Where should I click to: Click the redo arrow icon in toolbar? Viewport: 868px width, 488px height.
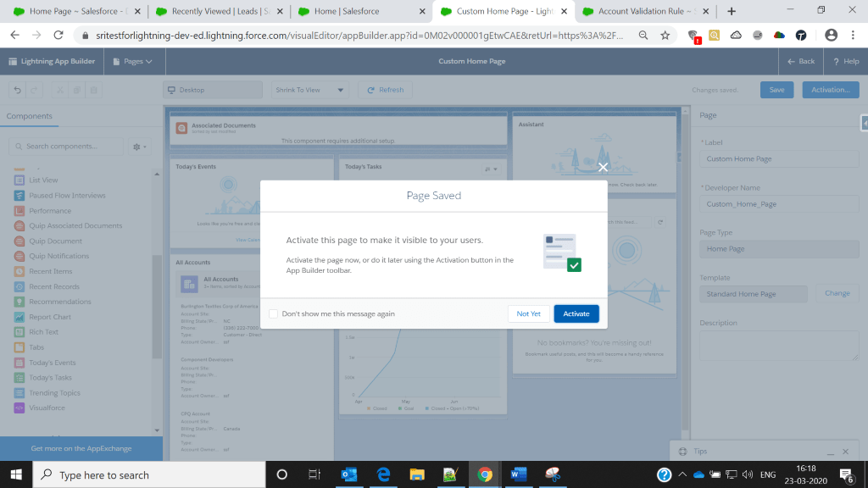click(x=36, y=90)
